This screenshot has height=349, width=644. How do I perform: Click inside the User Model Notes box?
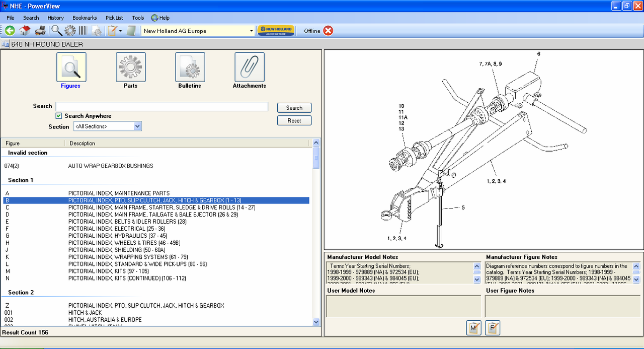pos(404,306)
